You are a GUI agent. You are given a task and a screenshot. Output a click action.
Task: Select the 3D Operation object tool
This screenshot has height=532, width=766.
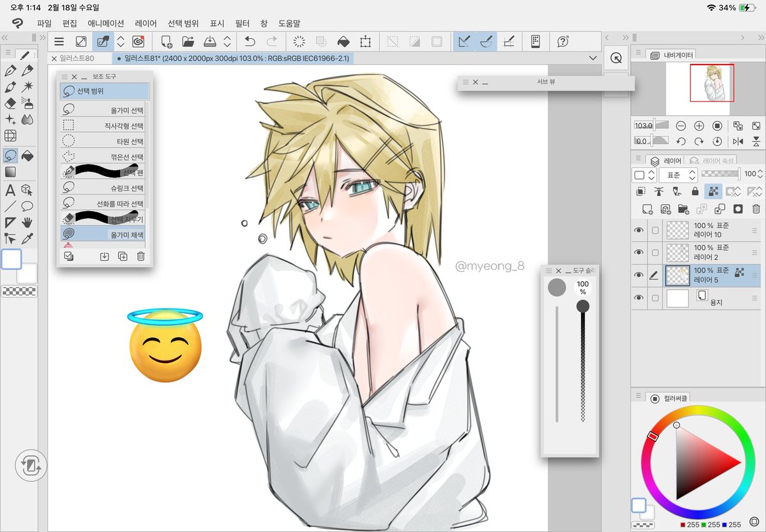click(x=27, y=189)
